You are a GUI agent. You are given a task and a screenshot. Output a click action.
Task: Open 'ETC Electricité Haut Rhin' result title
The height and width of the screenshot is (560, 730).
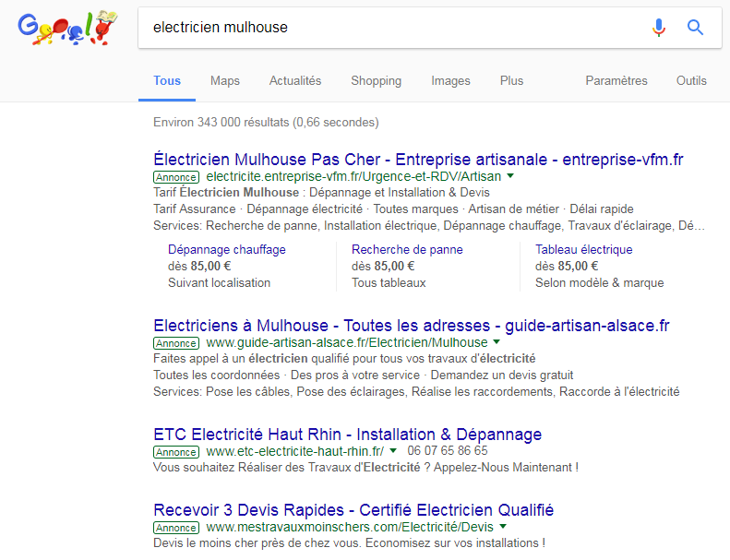tap(347, 435)
